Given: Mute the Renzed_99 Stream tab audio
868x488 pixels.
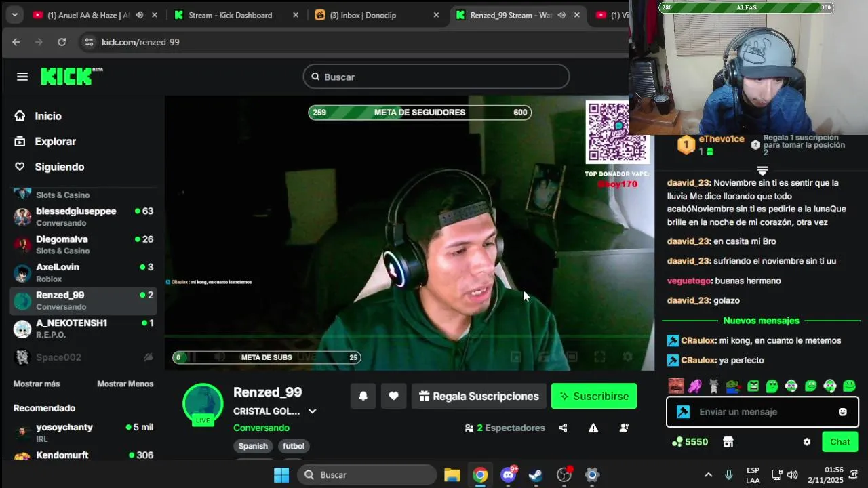Looking at the screenshot, I should click(561, 15).
